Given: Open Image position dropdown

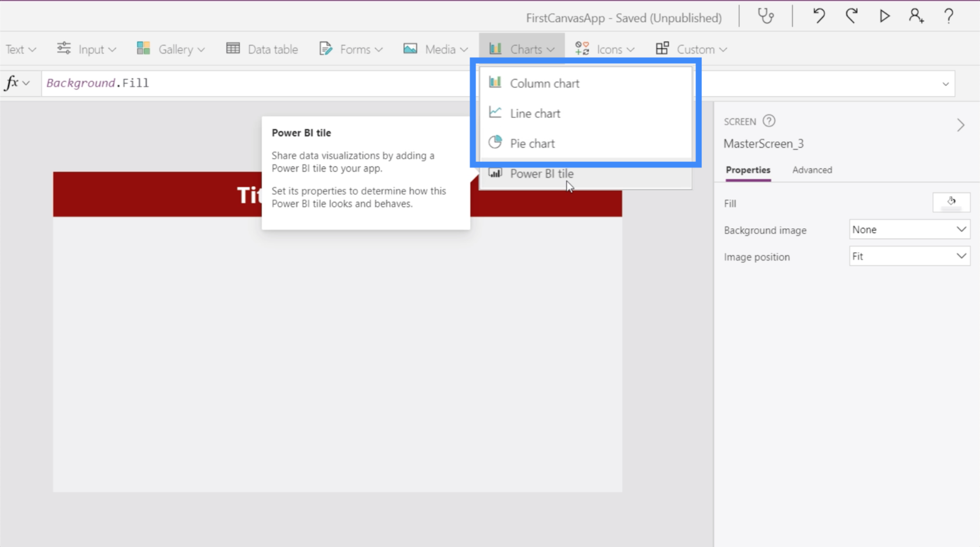Looking at the screenshot, I should 909,256.
